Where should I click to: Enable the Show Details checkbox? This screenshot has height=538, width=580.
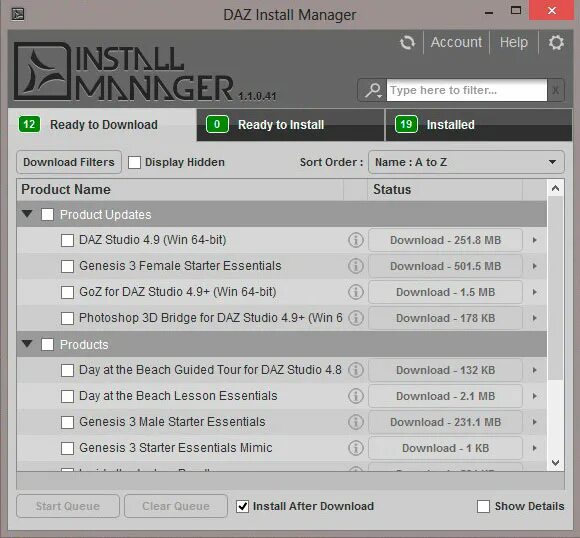point(483,506)
